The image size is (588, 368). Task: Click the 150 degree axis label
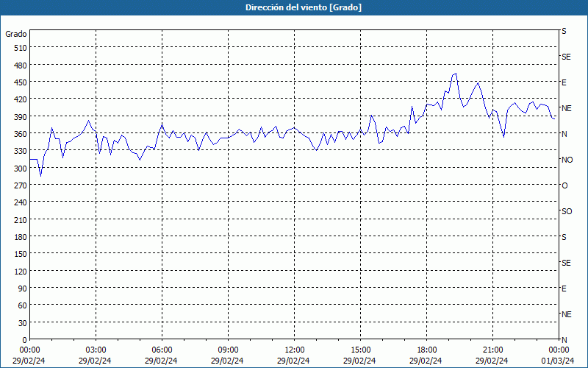[21, 254]
